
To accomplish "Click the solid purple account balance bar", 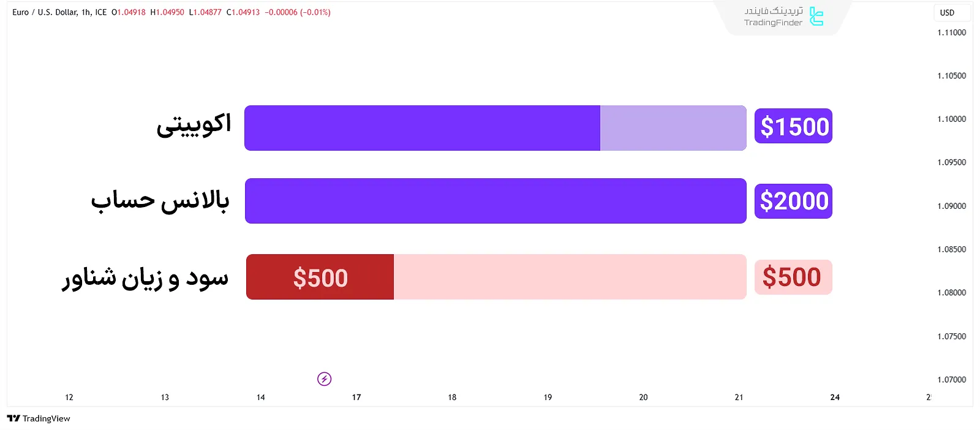I will pyautogui.click(x=495, y=201).
